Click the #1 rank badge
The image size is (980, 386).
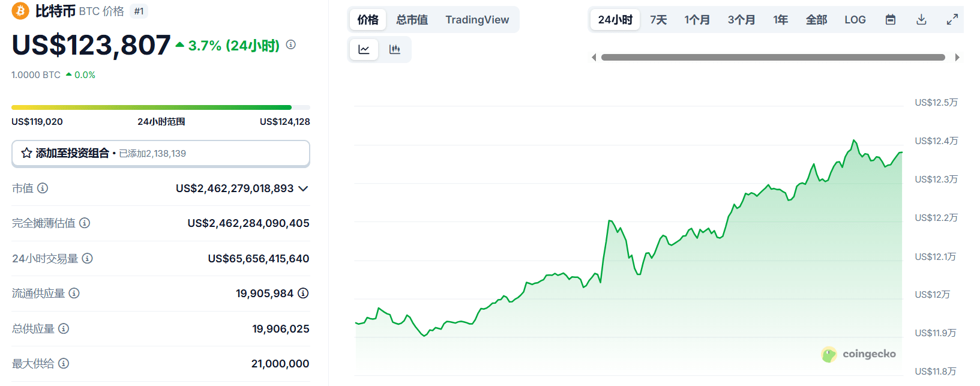(x=139, y=11)
